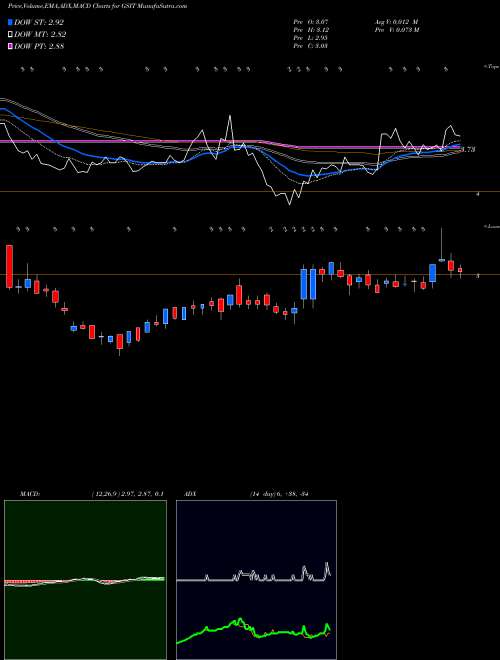Click the white DOW MT legend swatch
This screenshot has width=500, height=660.
click(x=11, y=35)
